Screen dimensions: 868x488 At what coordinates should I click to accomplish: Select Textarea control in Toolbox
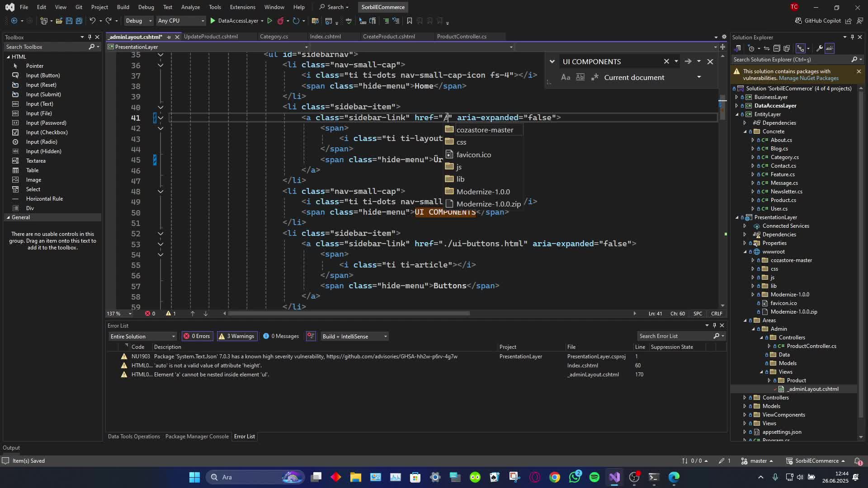[36, 161]
